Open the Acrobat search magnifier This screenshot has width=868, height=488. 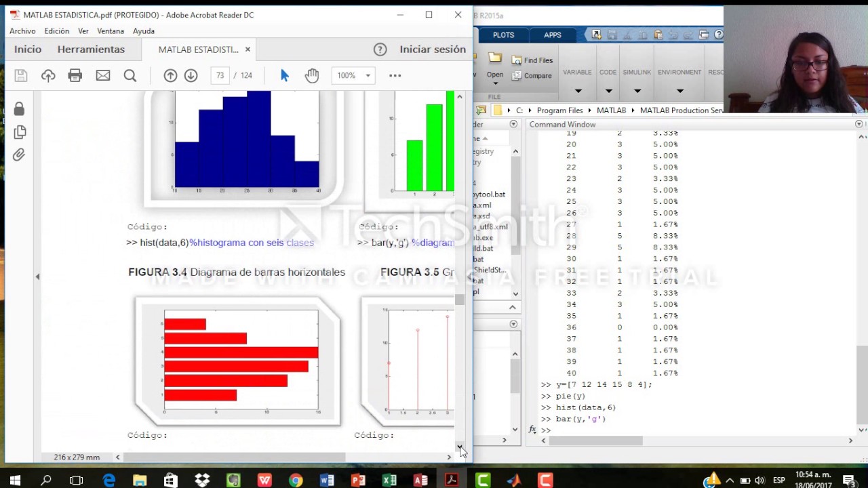[x=130, y=76]
